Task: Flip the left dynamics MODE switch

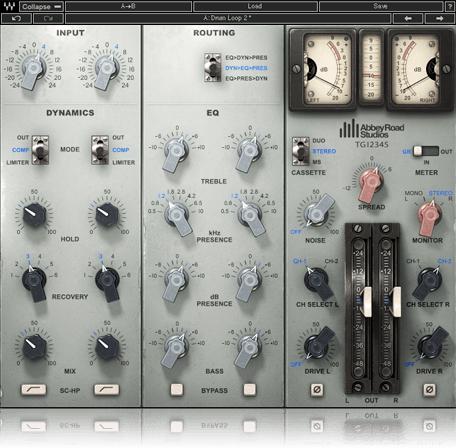Action: point(40,150)
